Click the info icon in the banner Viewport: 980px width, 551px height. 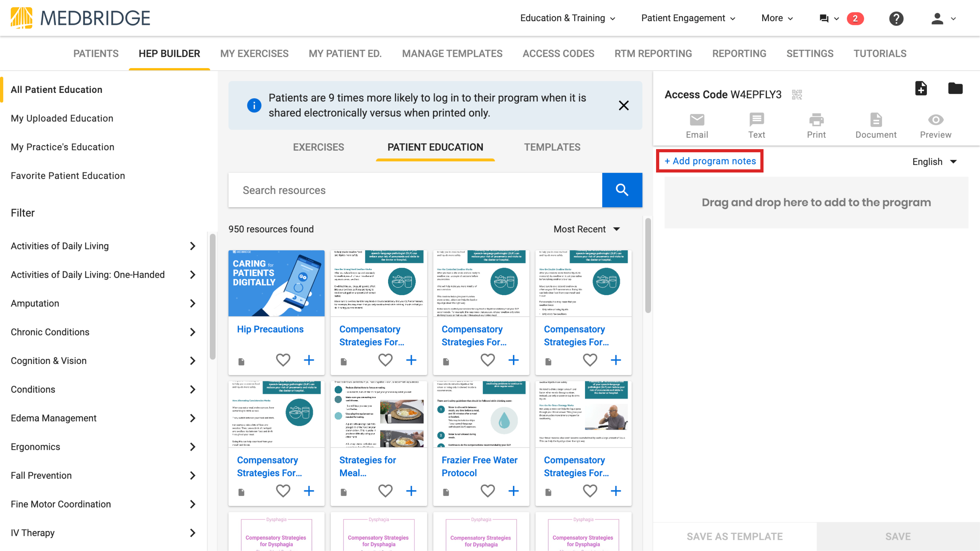(254, 105)
